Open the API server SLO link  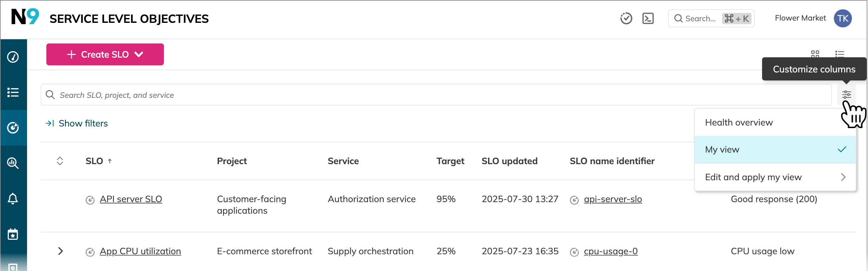[x=131, y=199]
